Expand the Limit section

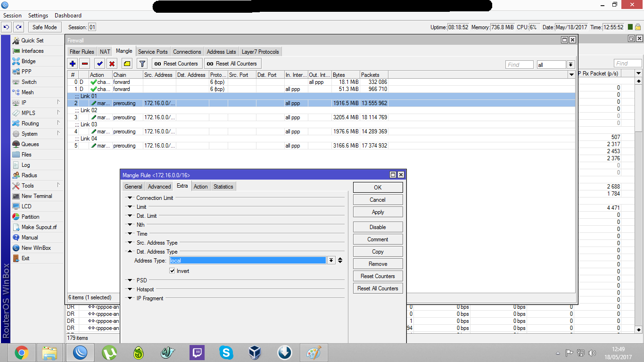[130, 207]
